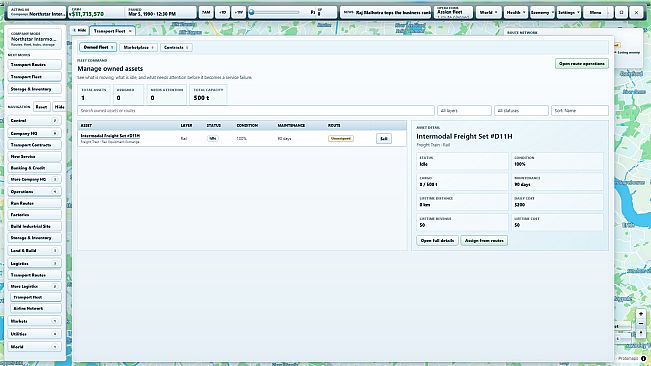Expand the World sidebar section
Image resolution: width=651 pixels, height=366 pixels.
click(x=34, y=347)
